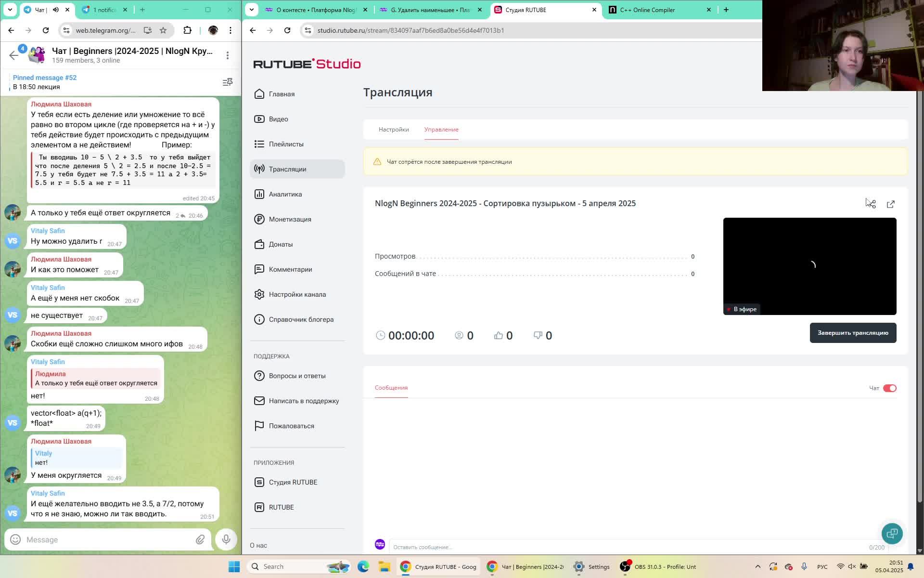Start recording a Telegram voice message

(x=225, y=539)
